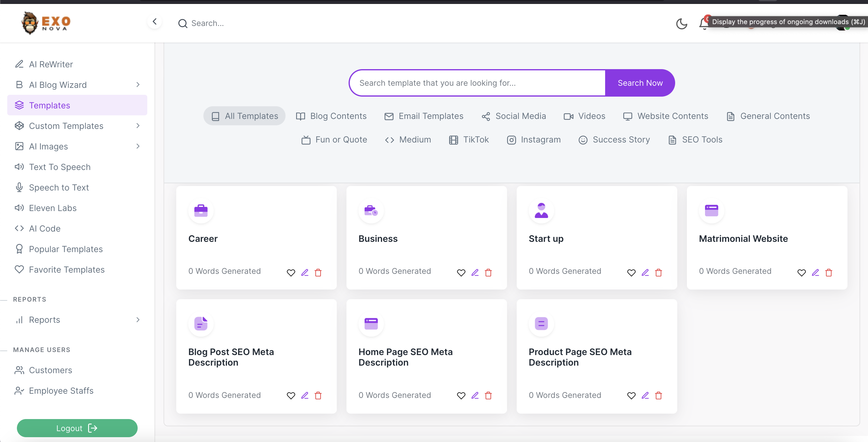This screenshot has width=868, height=442.
Task: Edit Home Page SEO Meta Description
Action: coord(475,396)
